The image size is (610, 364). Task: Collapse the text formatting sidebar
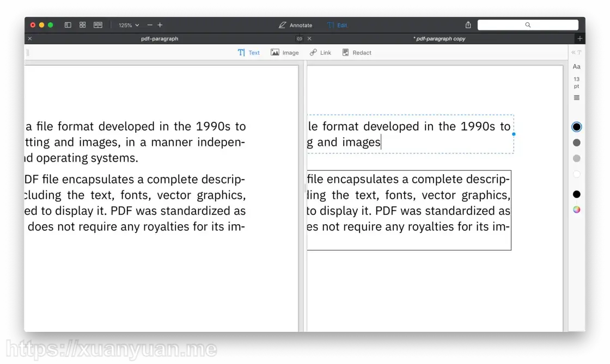[x=576, y=52]
